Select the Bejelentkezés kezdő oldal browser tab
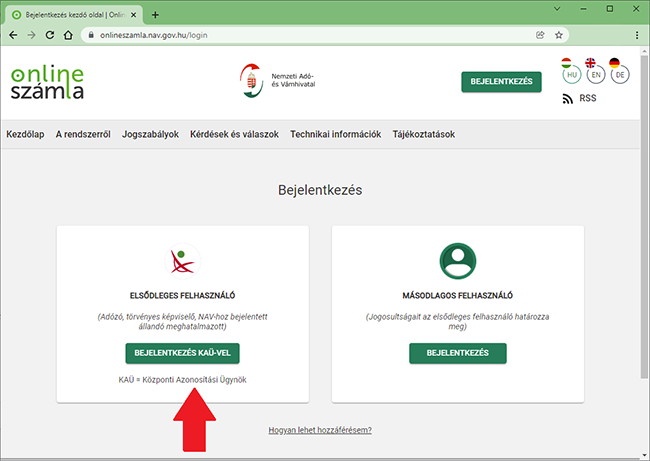 [75, 15]
